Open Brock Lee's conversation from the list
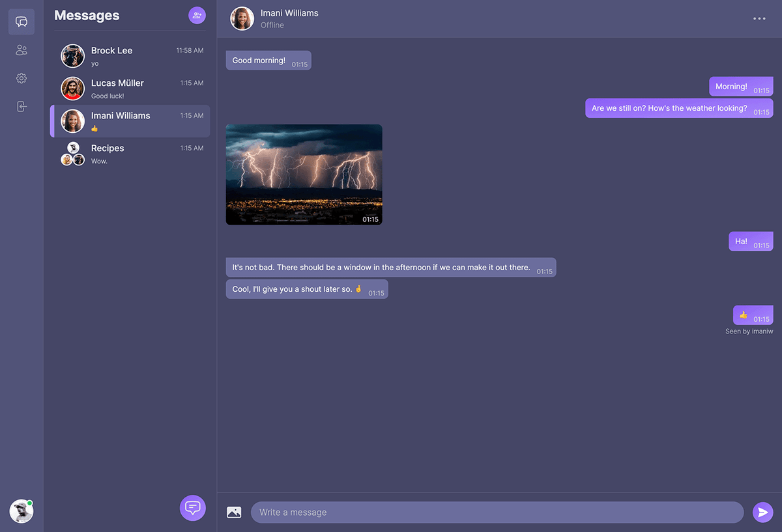 tap(130, 56)
